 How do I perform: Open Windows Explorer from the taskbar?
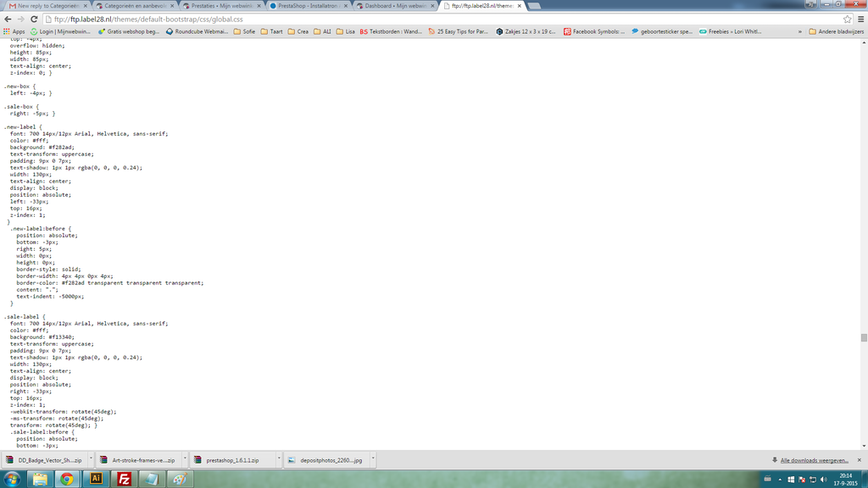[x=39, y=479]
